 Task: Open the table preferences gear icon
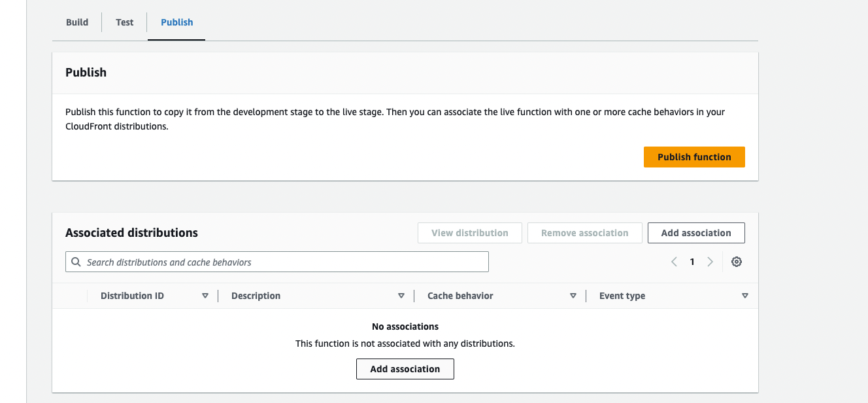737,261
